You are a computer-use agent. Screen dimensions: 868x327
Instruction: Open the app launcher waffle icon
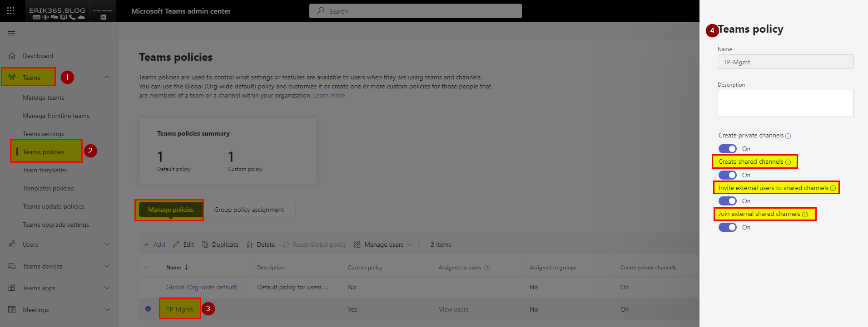click(x=11, y=11)
